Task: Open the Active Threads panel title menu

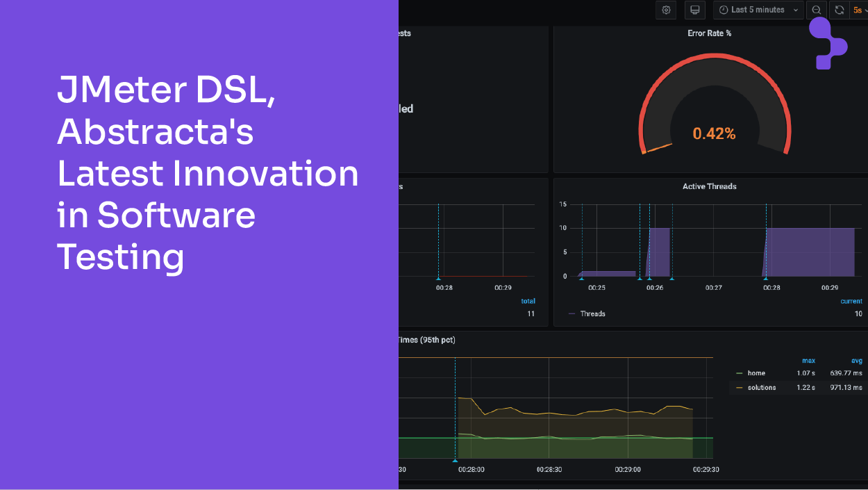Action: tap(710, 186)
